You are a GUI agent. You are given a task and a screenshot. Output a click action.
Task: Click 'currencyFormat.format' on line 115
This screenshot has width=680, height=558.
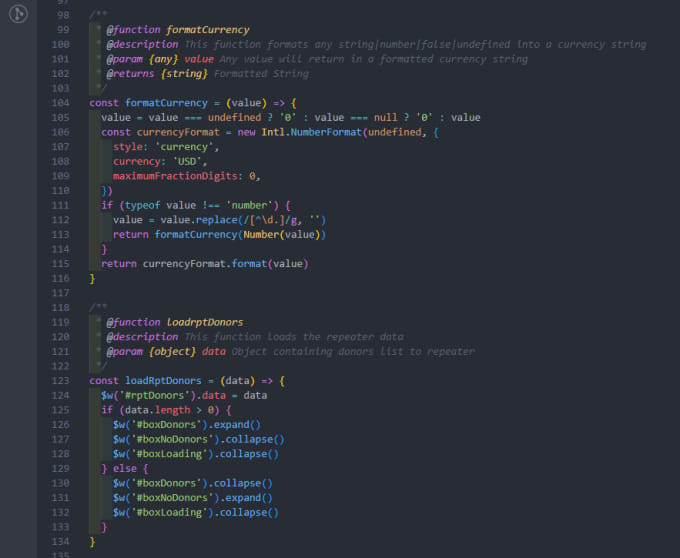point(205,264)
